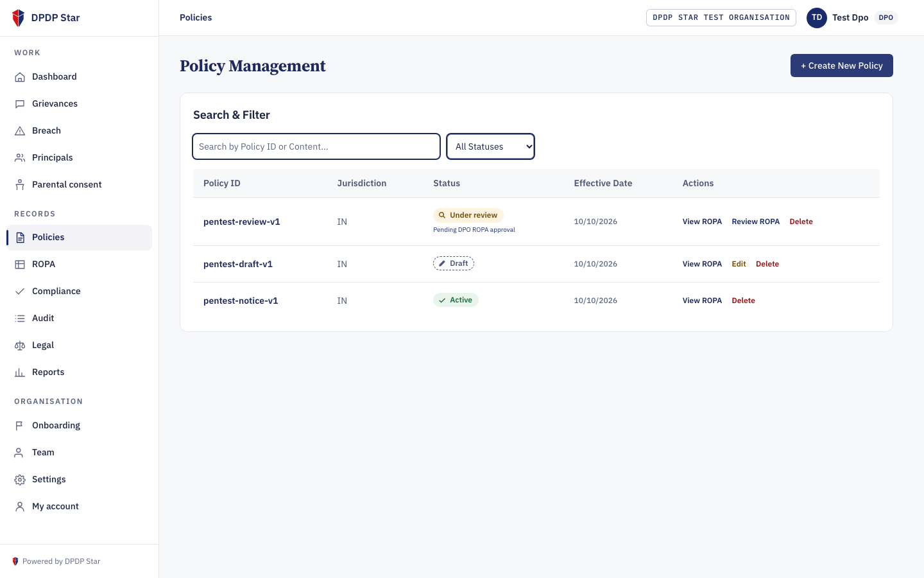Click the TD user avatar
This screenshot has height=578, width=924.
pos(817,18)
